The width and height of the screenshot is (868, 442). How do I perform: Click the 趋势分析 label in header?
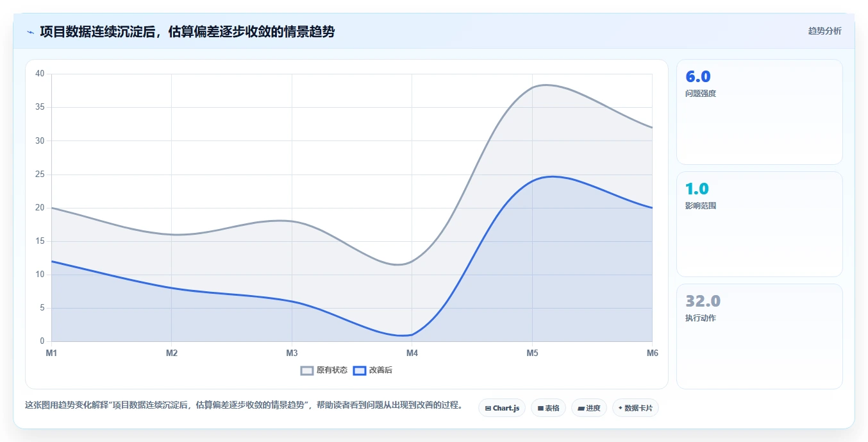coord(824,31)
